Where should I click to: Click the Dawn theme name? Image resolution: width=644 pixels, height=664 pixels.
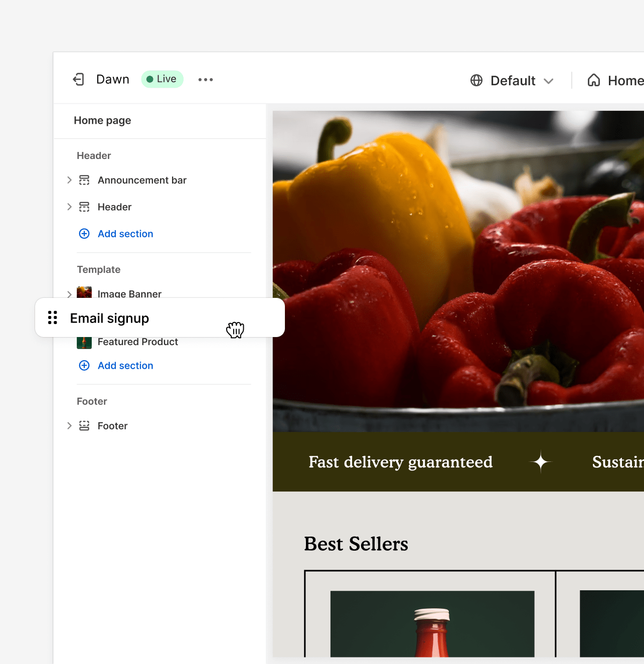click(113, 79)
